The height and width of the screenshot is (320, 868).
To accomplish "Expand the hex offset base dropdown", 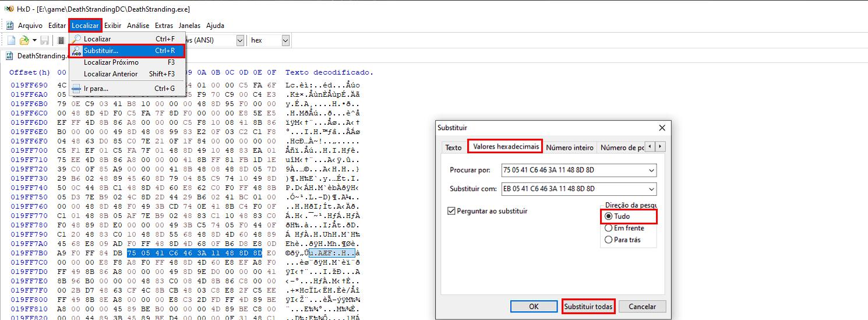I will click(x=285, y=40).
